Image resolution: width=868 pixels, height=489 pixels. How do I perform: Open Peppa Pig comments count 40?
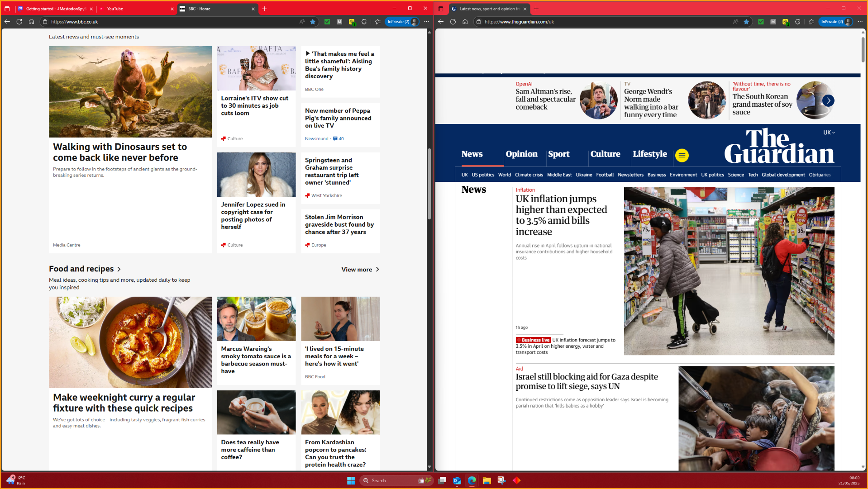point(339,139)
